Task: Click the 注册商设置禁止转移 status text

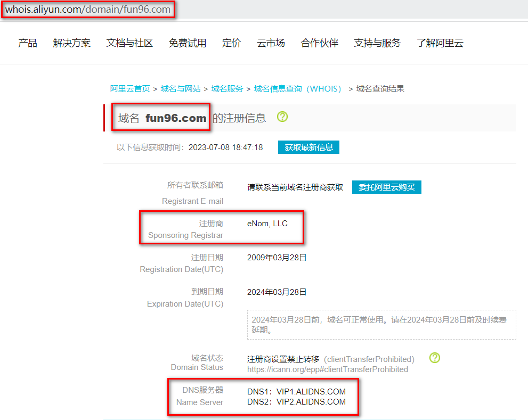Action: pyautogui.click(x=283, y=359)
